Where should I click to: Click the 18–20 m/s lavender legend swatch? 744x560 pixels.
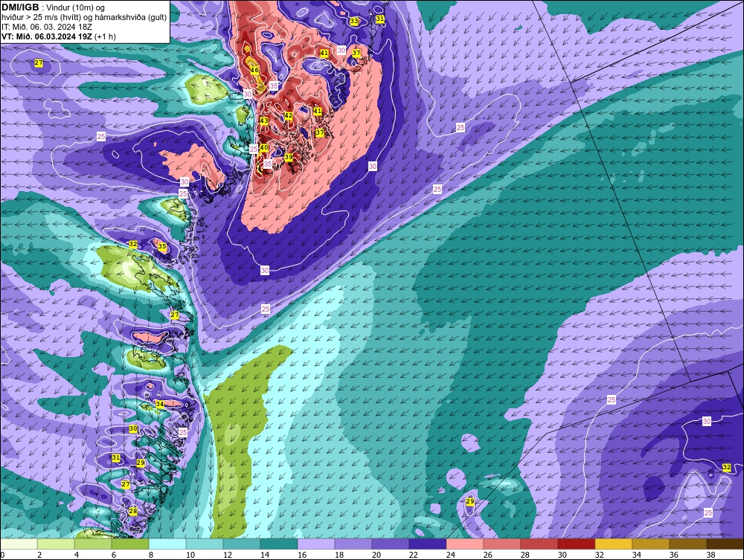coord(353,544)
